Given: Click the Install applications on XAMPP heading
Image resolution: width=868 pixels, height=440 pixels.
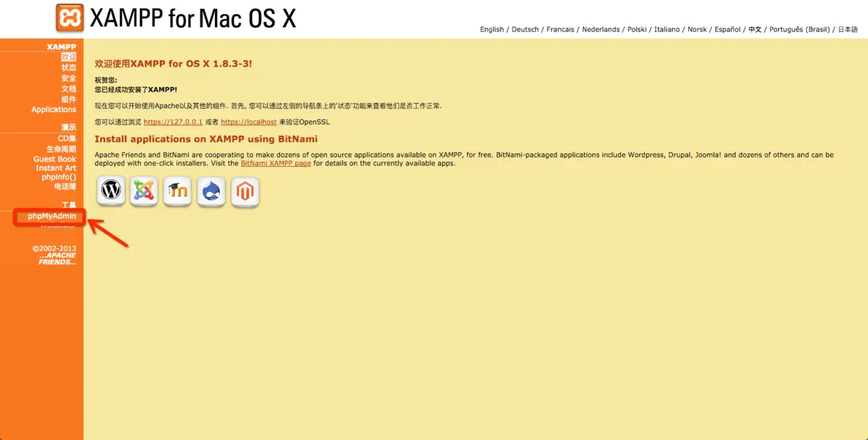Looking at the screenshot, I should [206, 139].
